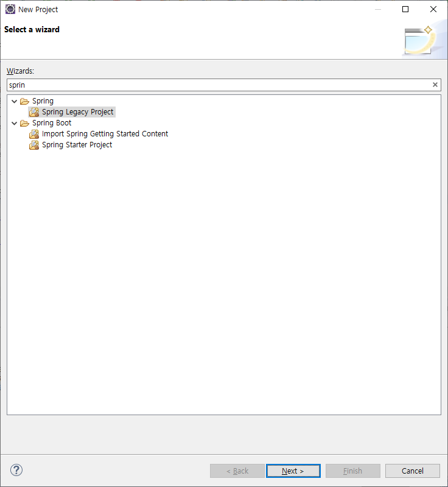Select the Spring Boot category label
The image size is (448, 487).
[52, 123]
